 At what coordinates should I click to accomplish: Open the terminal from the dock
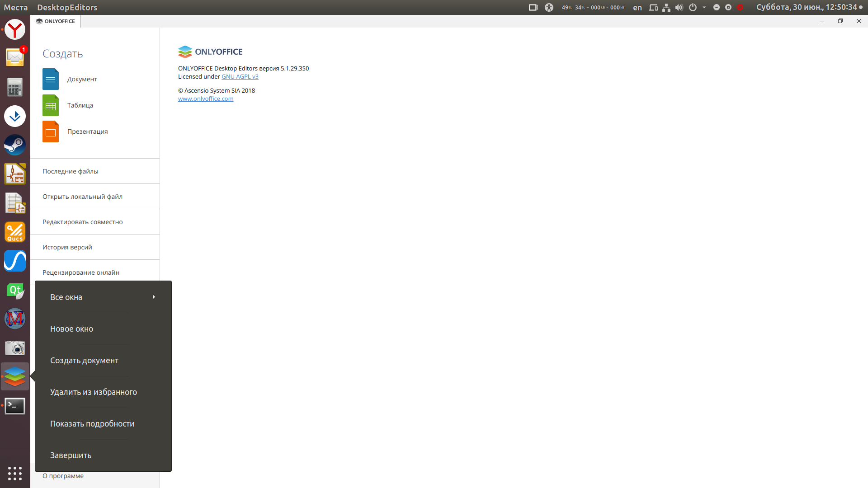15,406
